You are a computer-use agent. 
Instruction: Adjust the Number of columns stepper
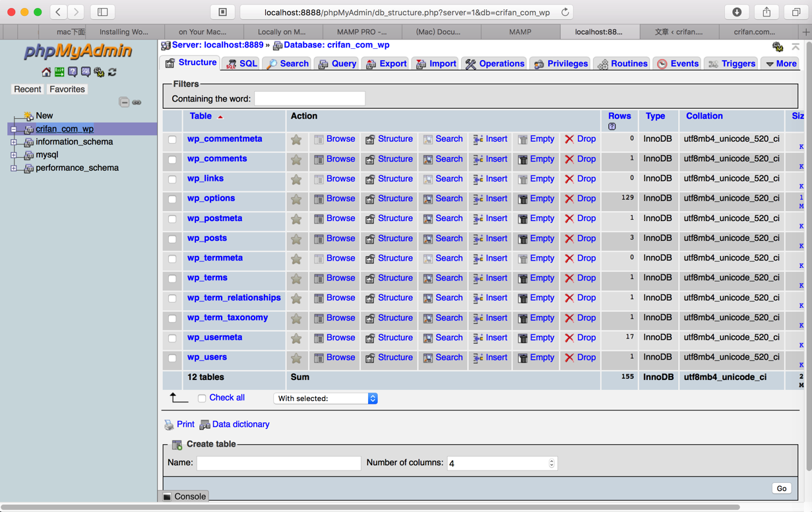(x=551, y=463)
